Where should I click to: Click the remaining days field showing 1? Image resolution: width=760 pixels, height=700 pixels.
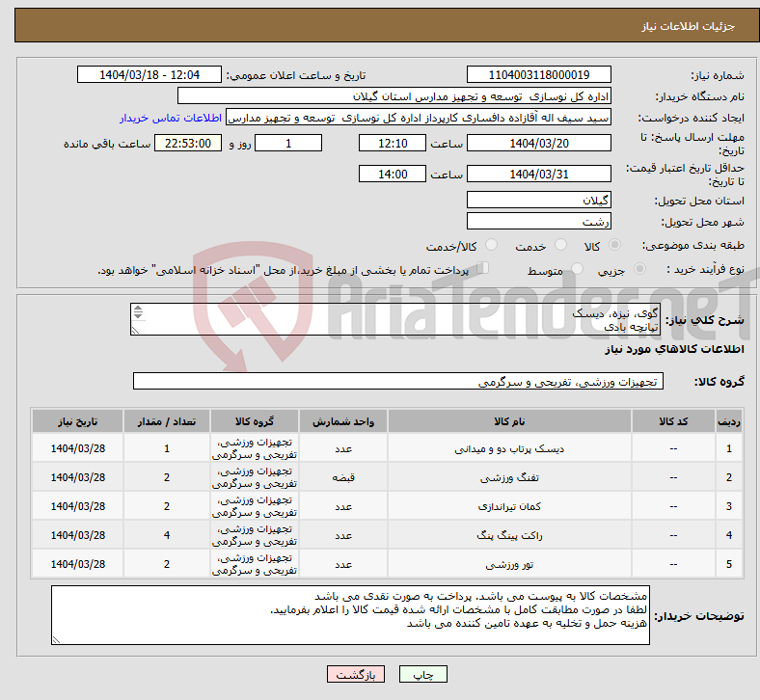point(288,144)
